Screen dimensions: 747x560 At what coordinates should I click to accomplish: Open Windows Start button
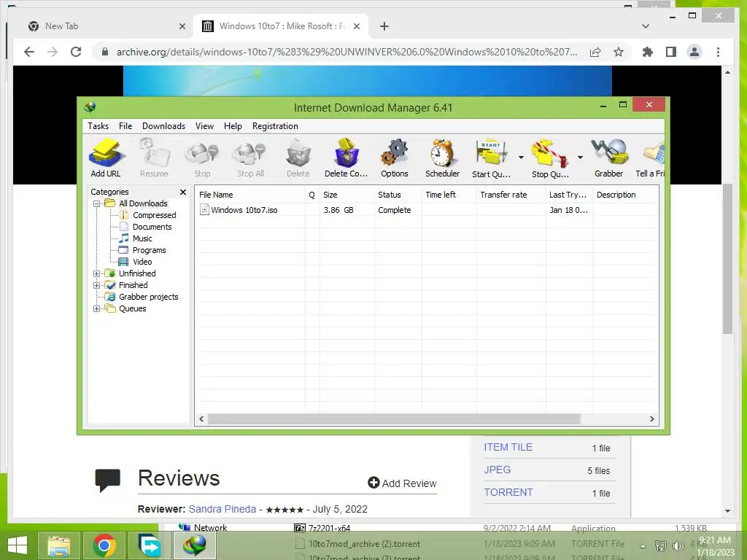click(x=18, y=545)
